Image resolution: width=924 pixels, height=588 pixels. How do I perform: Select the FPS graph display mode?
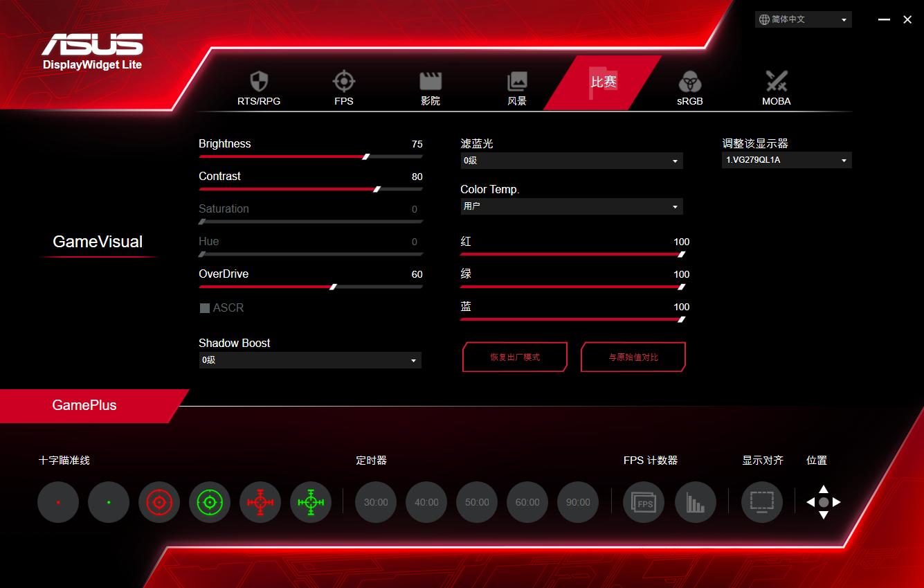[x=696, y=502]
